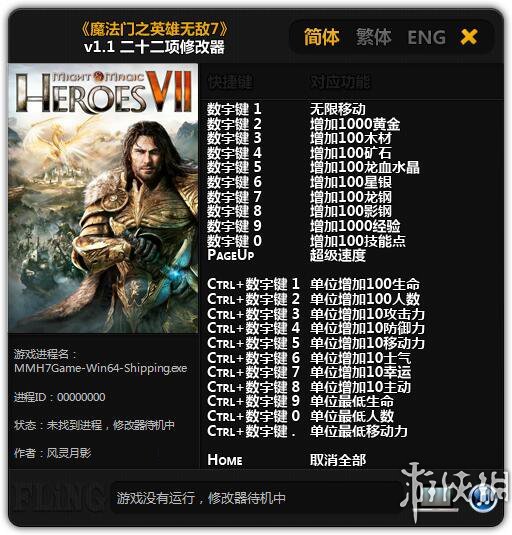Switch language to 繁体

374,37
